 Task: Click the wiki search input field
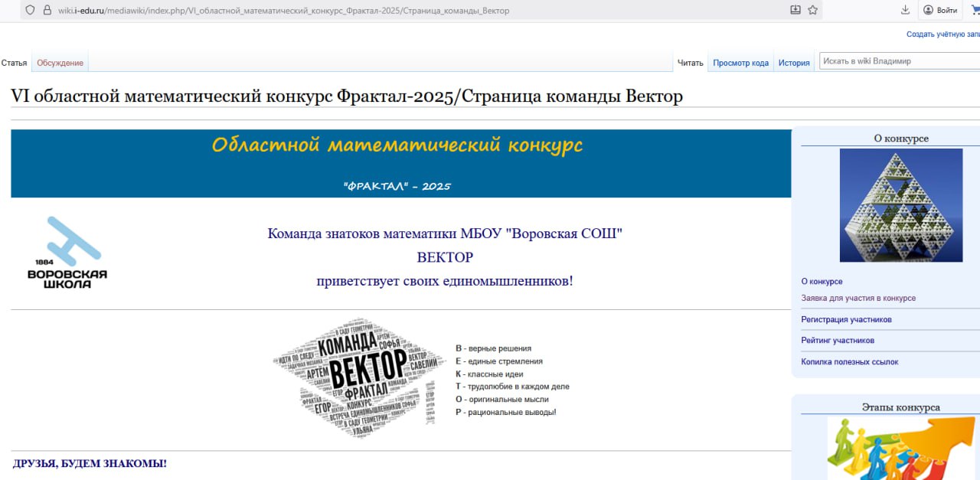click(896, 61)
